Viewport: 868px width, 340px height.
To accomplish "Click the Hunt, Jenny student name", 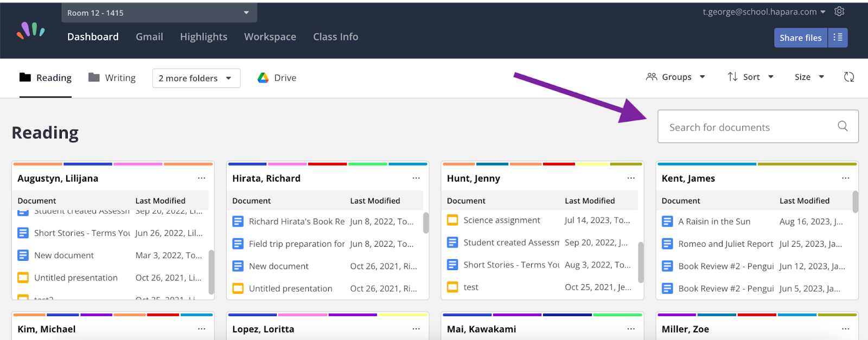I will coord(474,178).
